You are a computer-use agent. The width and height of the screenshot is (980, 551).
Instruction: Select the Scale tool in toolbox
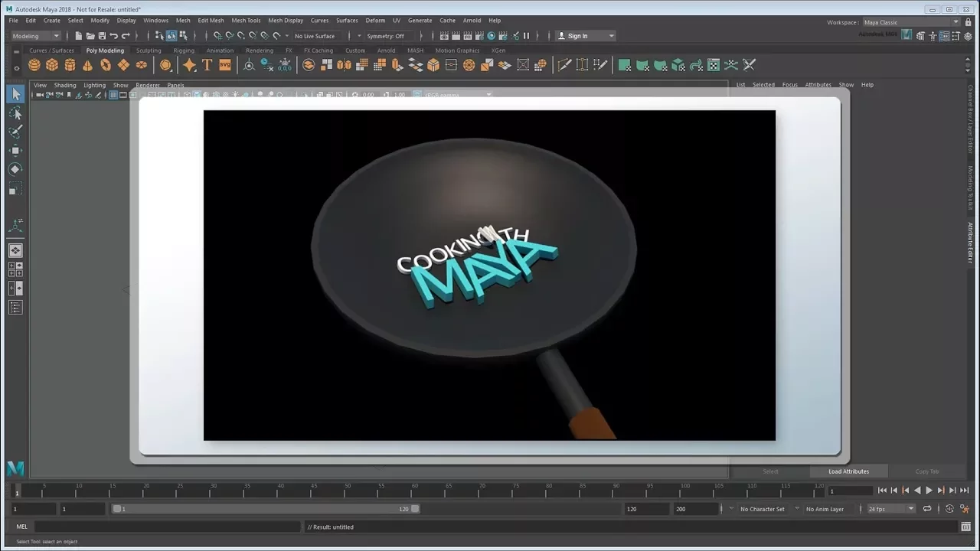point(16,188)
